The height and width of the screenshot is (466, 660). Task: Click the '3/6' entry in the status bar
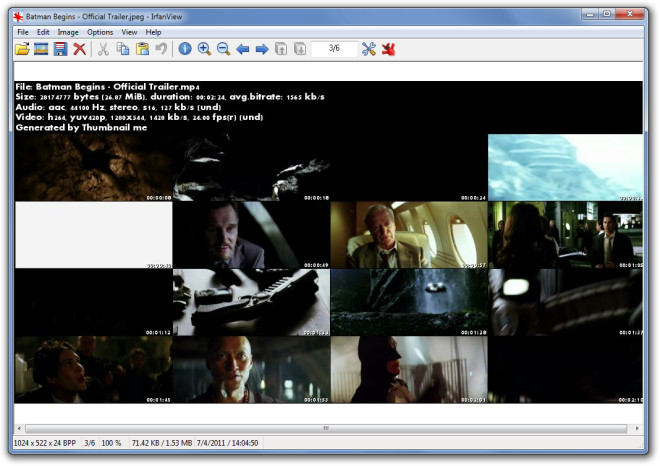pos(89,443)
